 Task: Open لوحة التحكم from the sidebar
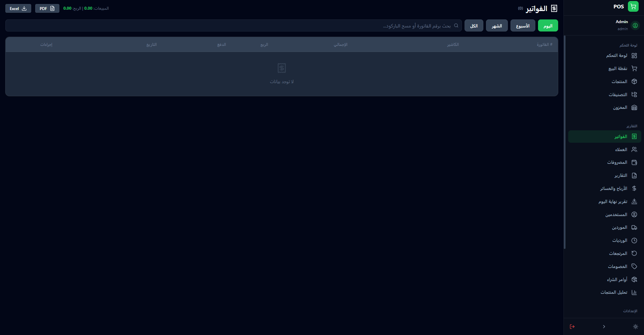coord(605,56)
